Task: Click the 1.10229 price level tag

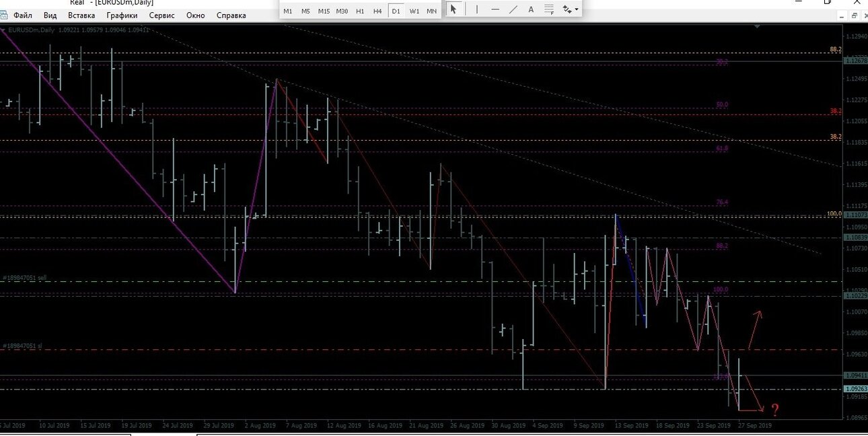Action: click(x=855, y=295)
